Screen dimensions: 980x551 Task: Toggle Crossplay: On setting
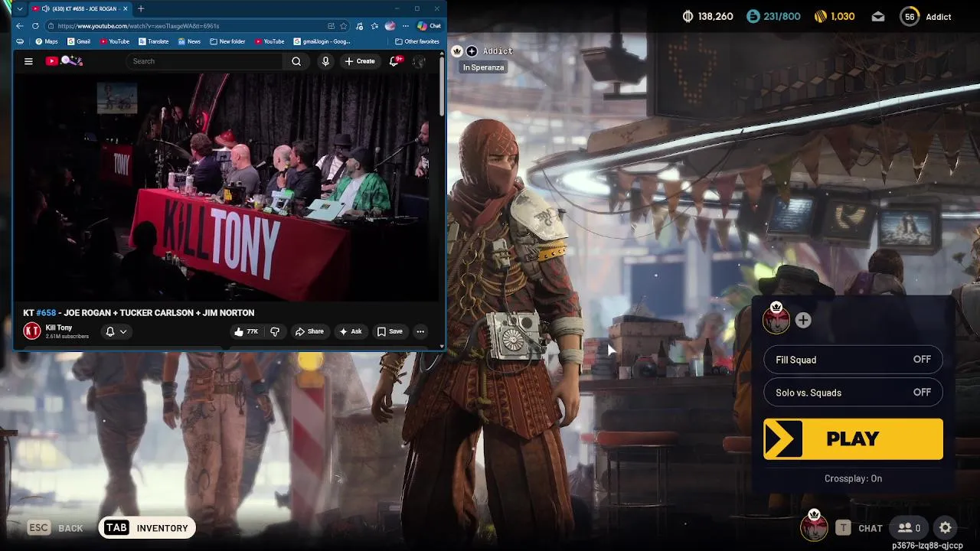click(853, 478)
